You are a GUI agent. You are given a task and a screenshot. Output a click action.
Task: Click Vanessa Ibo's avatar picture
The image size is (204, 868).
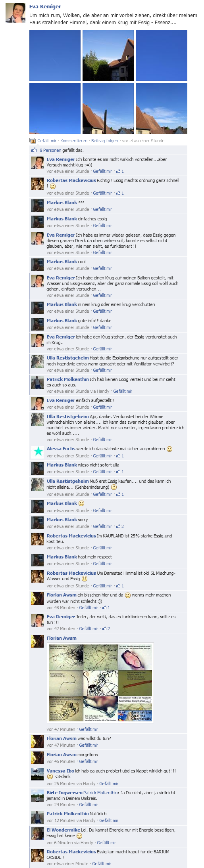click(x=37, y=774)
